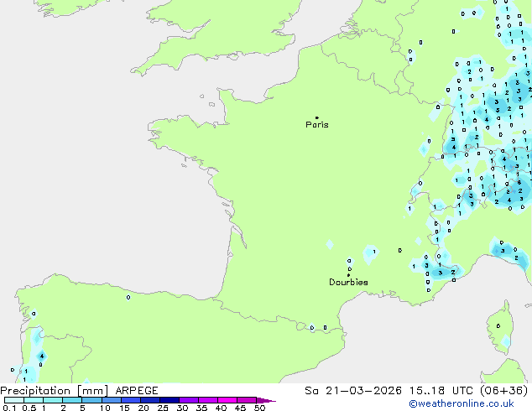Click the Precipitation [mm] title text
This screenshot has height=411, width=532.
pos(54,391)
